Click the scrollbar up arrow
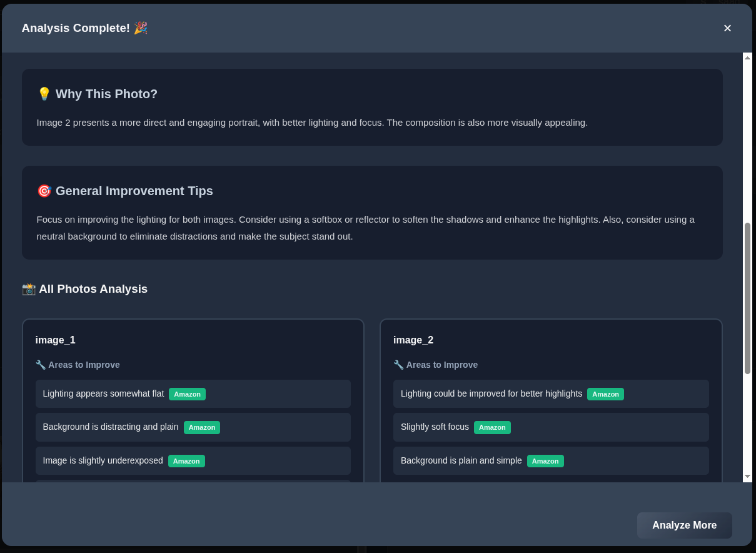 click(747, 58)
